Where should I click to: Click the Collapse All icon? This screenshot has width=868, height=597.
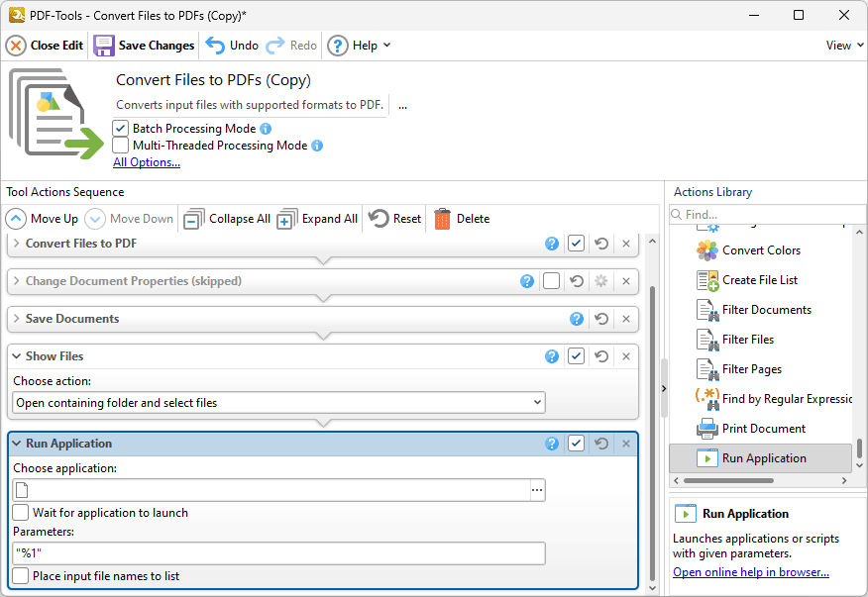(194, 219)
